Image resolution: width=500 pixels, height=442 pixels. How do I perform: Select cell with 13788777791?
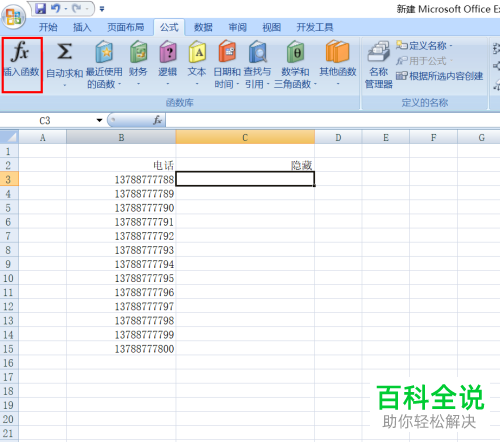[x=121, y=222]
